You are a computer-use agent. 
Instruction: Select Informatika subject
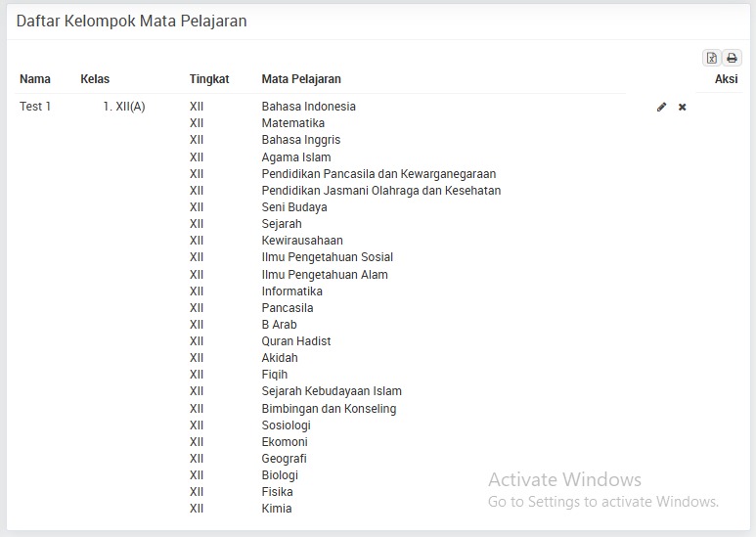click(x=292, y=291)
